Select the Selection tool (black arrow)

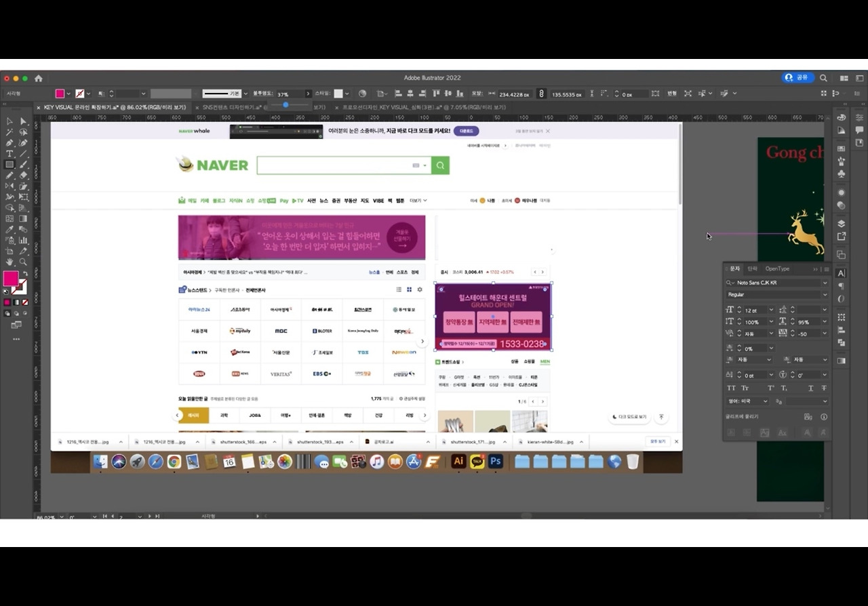9,121
